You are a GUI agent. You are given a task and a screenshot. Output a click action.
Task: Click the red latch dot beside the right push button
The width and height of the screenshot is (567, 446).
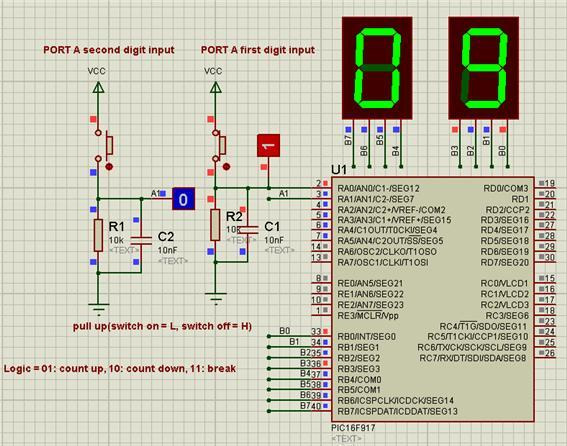(x=226, y=166)
